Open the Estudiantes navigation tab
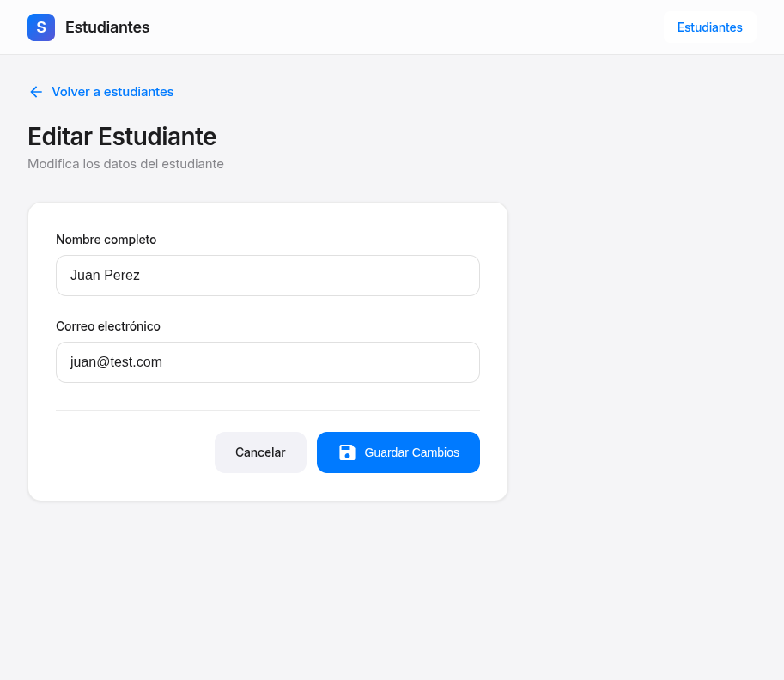Image resolution: width=784 pixels, height=680 pixels. coord(709,27)
